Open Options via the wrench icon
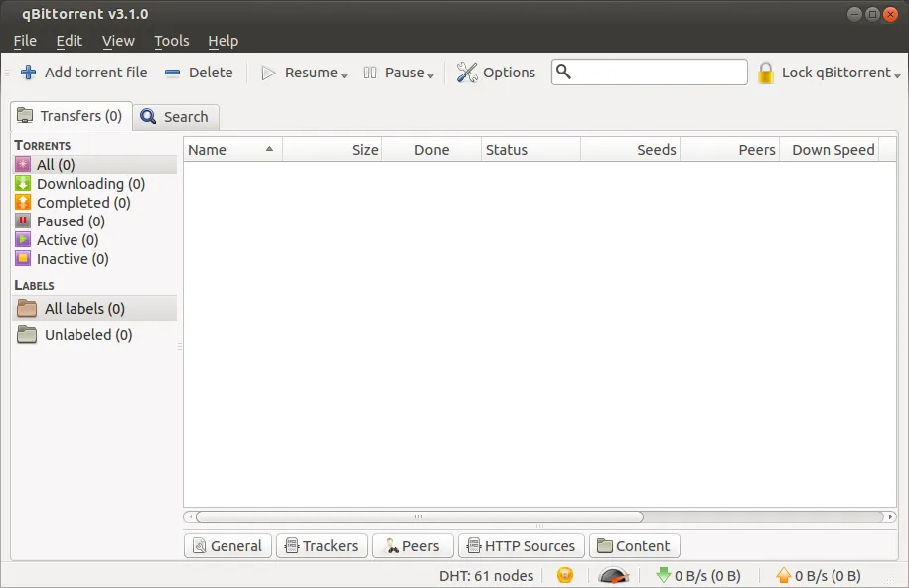 [x=467, y=73]
